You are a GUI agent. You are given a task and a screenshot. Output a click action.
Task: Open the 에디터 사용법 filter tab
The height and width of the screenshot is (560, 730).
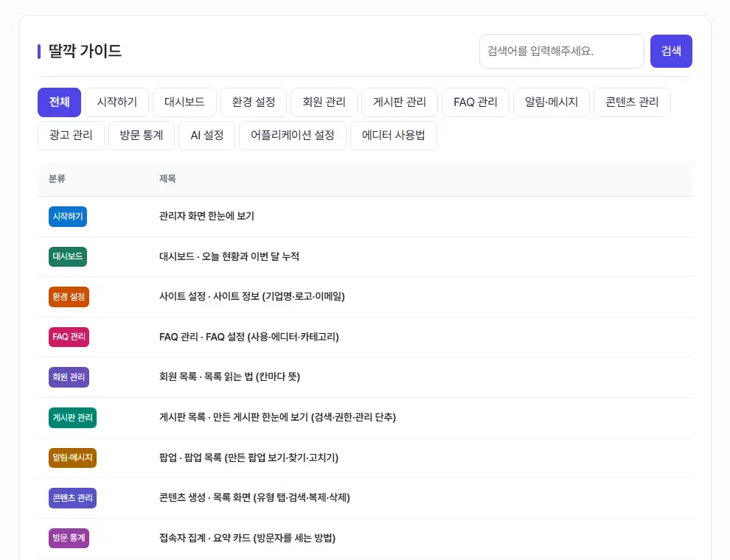[394, 136]
